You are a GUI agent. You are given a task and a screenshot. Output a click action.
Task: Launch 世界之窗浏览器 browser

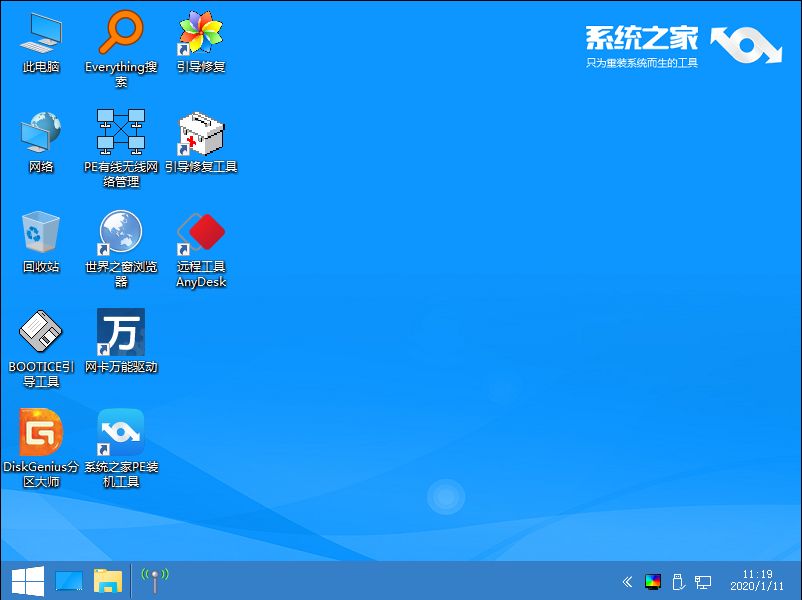coord(121,233)
